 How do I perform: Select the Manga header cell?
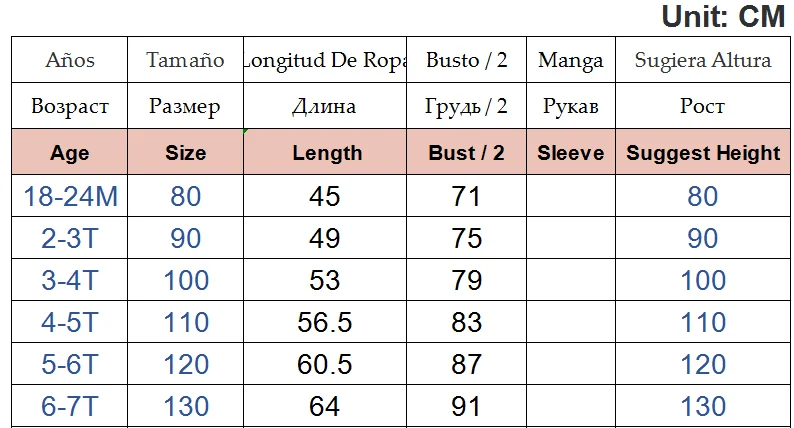[x=571, y=60]
